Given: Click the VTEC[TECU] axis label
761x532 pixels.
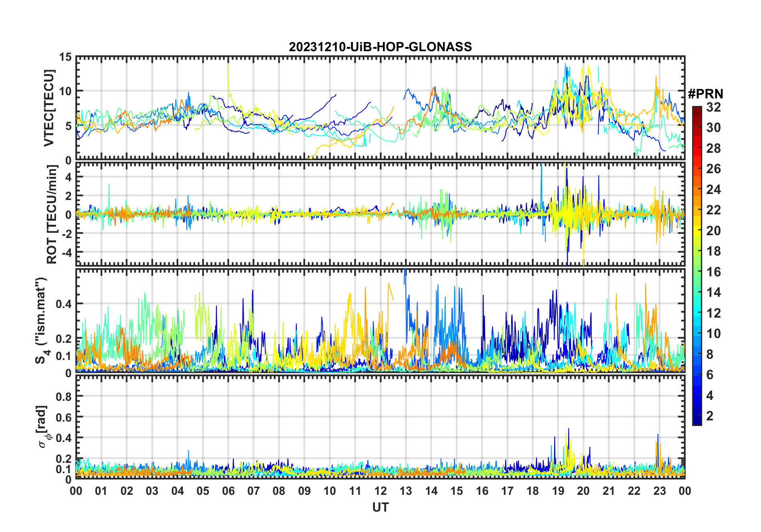Looking at the screenshot, I should click(49, 108).
